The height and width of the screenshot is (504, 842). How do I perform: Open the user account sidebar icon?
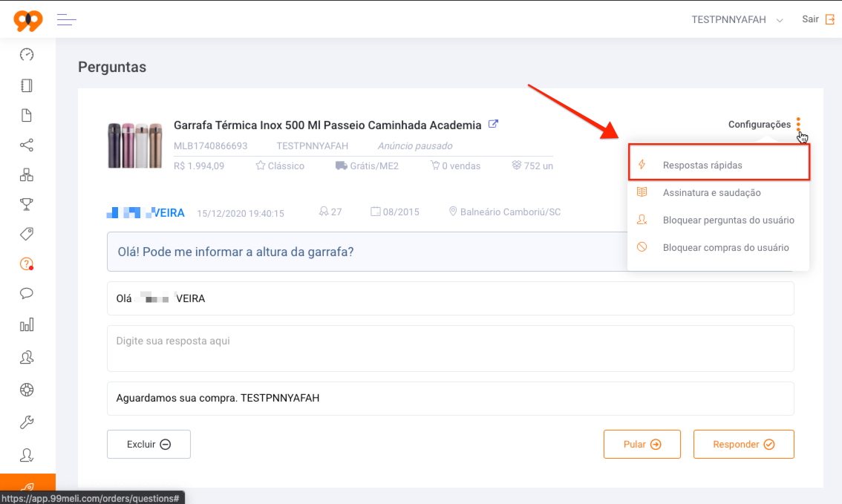click(26, 455)
